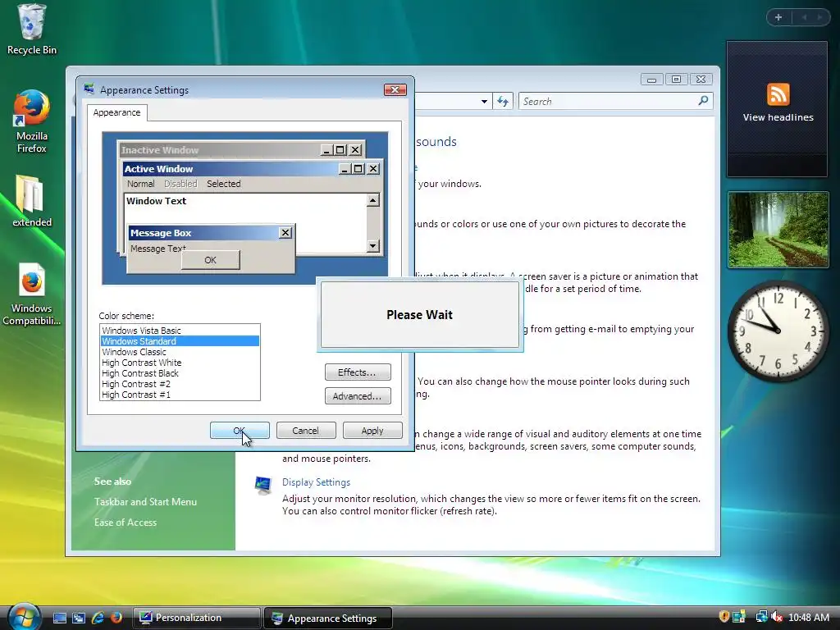Open the Recycle Bin desktop icon

31,30
